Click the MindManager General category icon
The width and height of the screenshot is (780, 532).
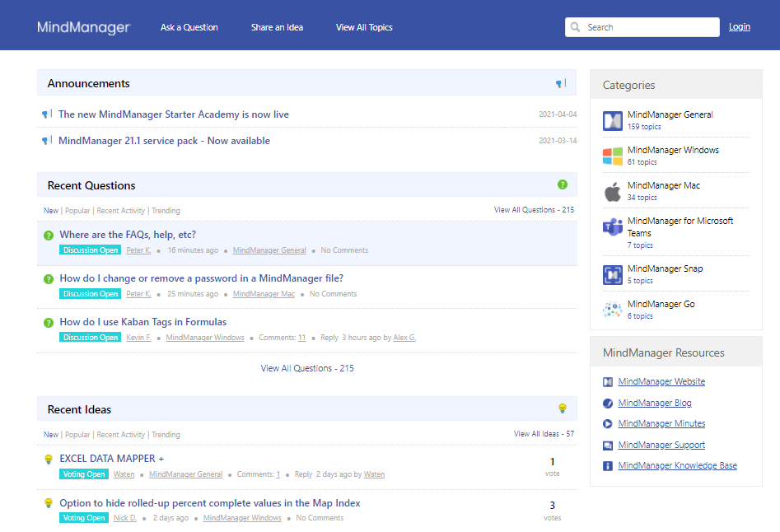(x=612, y=120)
